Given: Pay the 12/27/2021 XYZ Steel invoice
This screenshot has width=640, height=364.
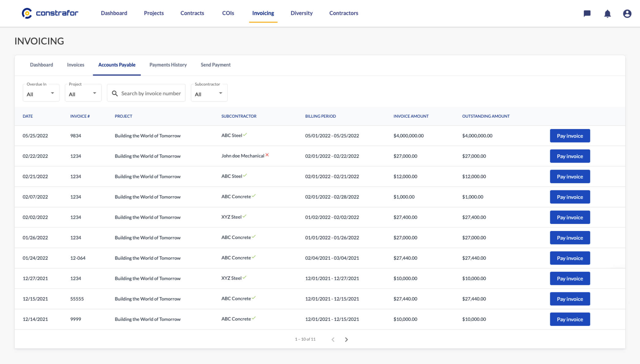Looking at the screenshot, I should (x=570, y=279).
